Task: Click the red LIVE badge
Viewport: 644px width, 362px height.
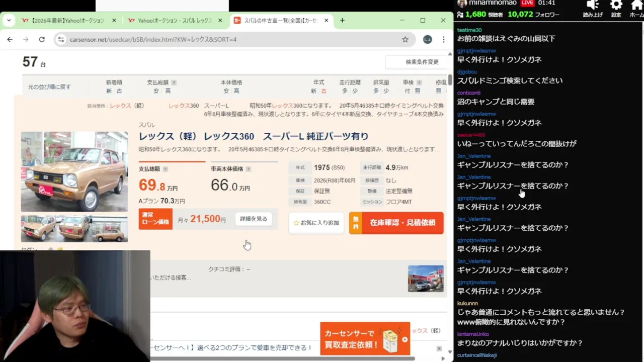Action: [527, 3]
